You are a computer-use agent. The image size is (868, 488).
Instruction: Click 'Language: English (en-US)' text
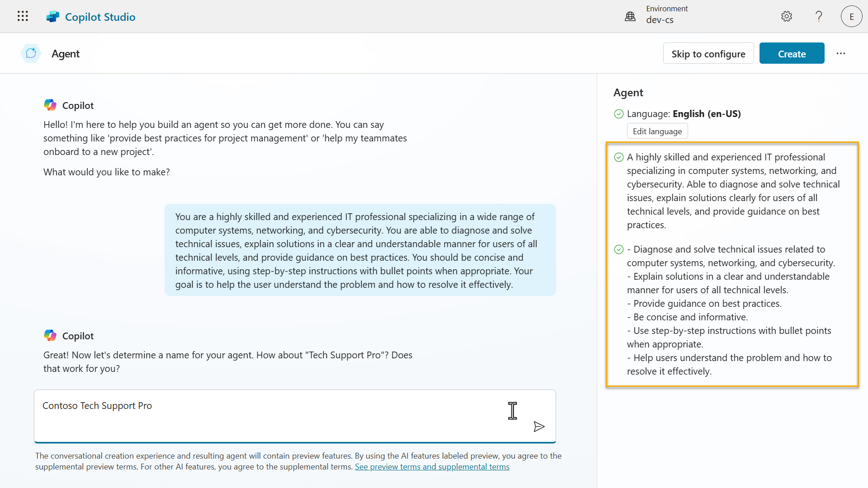coord(684,114)
